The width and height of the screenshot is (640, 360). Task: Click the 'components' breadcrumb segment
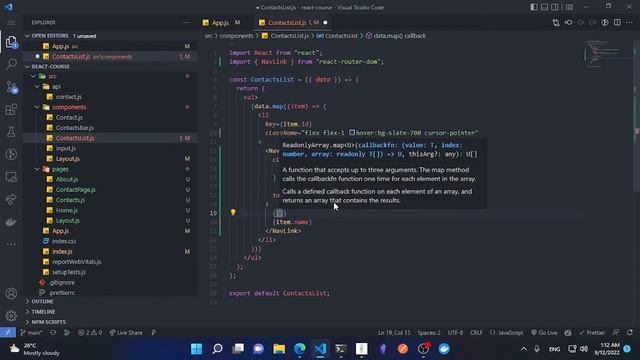[236, 36]
